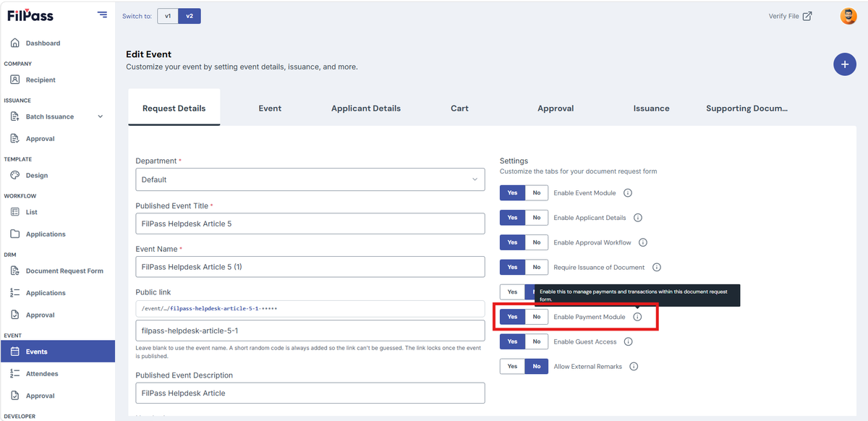This screenshot has width=868, height=421.
Task: Set Enable Payment Module to No
Action: click(537, 317)
